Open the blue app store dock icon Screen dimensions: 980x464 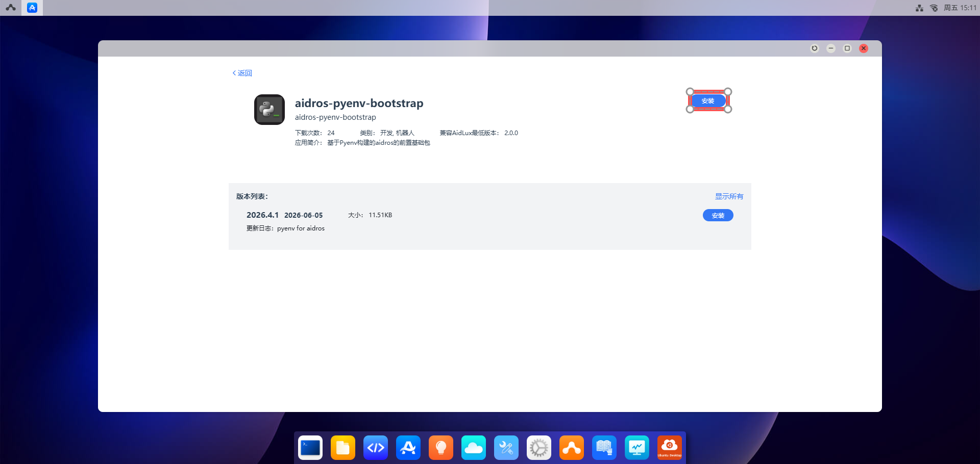pyautogui.click(x=408, y=448)
